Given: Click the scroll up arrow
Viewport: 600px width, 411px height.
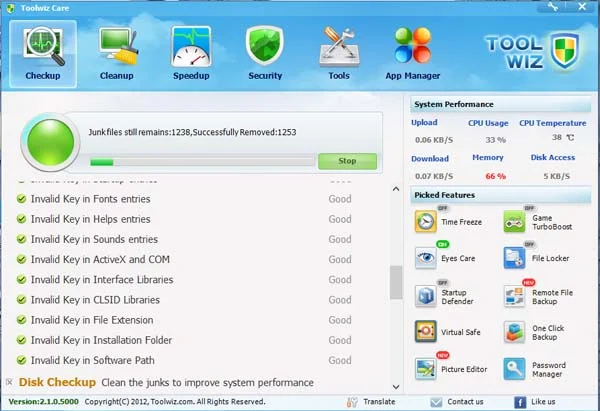Looking at the screenshot, I should tap(396, 189).
